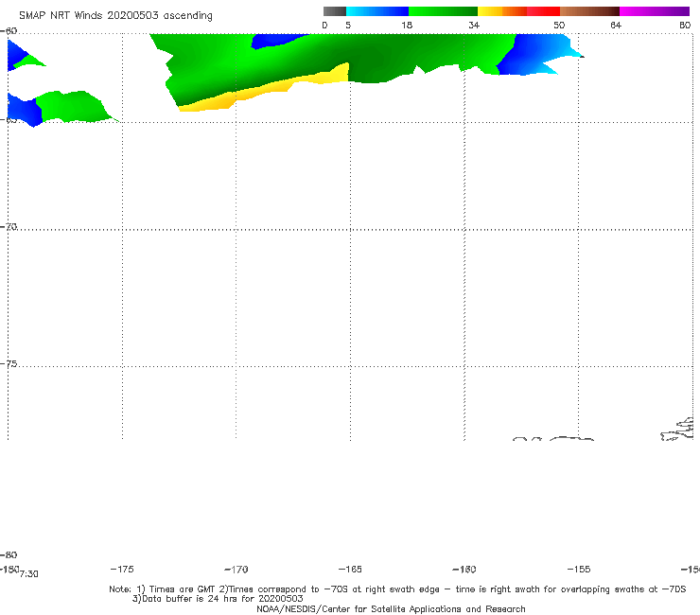Select the gray 0–5 segment of the color bar

point(335,11)
